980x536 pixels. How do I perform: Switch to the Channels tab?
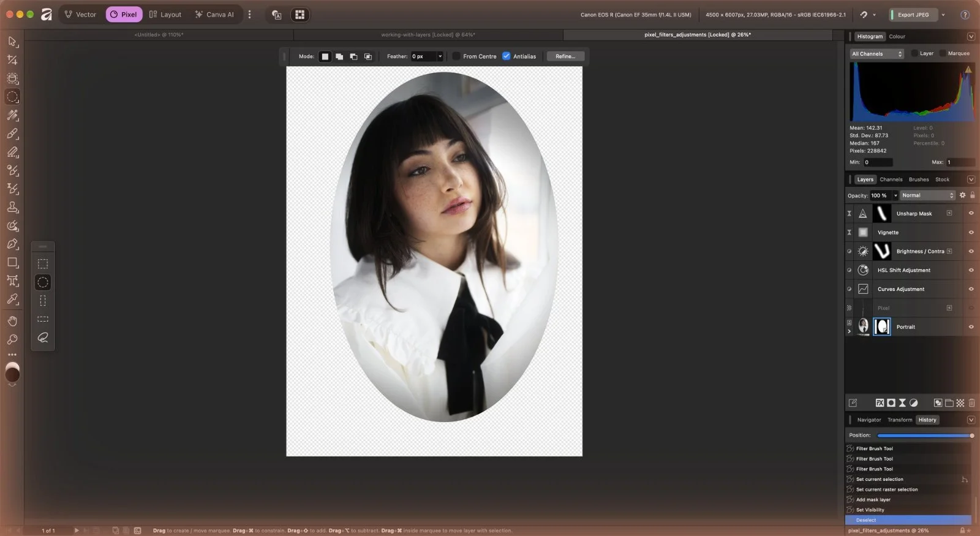[x=891, y=179]
